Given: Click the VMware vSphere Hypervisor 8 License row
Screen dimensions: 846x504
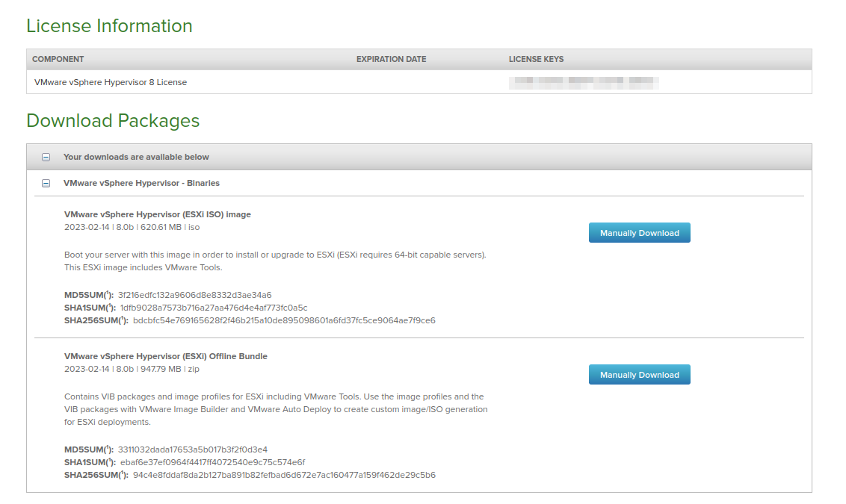Looking at the screenshot, I should coord(419,82).
